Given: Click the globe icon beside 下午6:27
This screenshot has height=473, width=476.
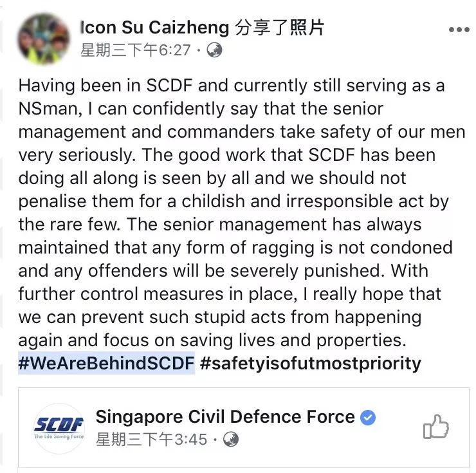Looking at the screenshot, I should point(214,50).
